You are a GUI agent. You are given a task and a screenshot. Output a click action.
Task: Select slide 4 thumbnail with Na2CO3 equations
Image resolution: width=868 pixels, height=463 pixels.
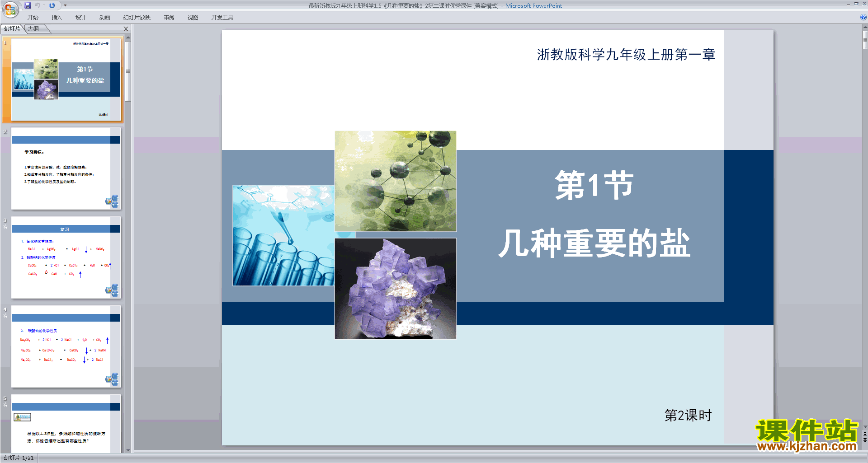66,346
